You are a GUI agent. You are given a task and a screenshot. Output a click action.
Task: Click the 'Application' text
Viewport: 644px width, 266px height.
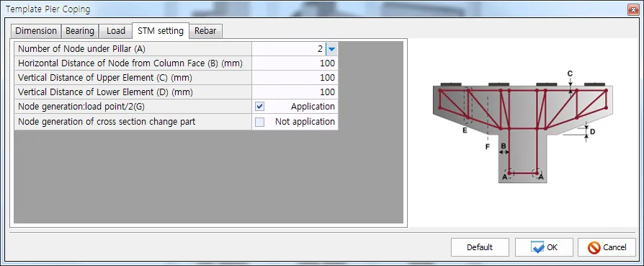click(313, 107)
